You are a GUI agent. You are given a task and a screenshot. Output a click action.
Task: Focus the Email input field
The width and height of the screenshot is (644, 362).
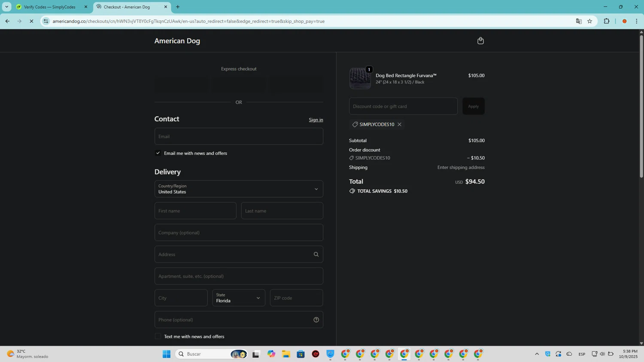point(239,136)
